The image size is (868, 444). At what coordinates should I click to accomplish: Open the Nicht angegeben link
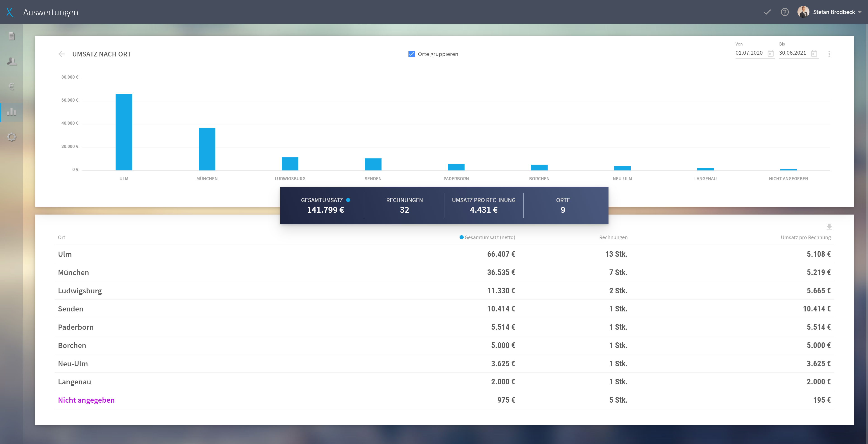pos(86,400)
